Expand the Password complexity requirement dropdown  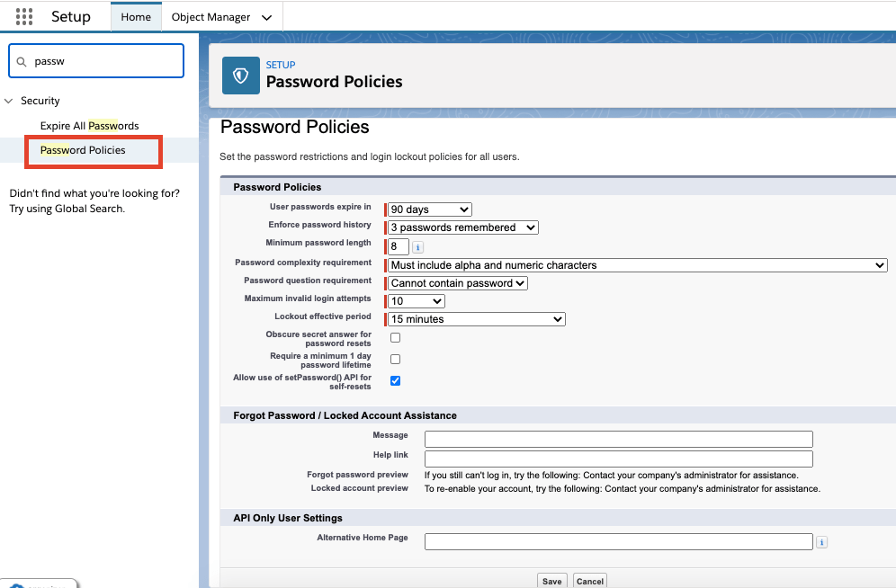(637, 265)
